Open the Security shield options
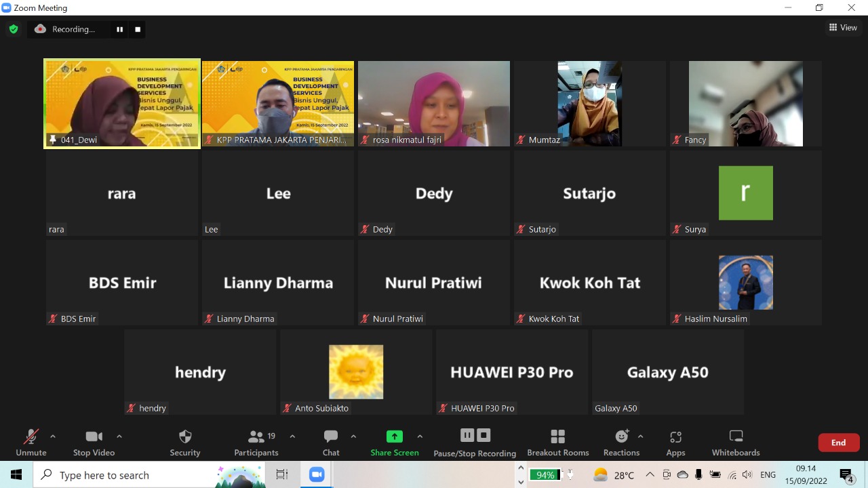This screenshot has width=868, height=488. [x=185, y=443]
